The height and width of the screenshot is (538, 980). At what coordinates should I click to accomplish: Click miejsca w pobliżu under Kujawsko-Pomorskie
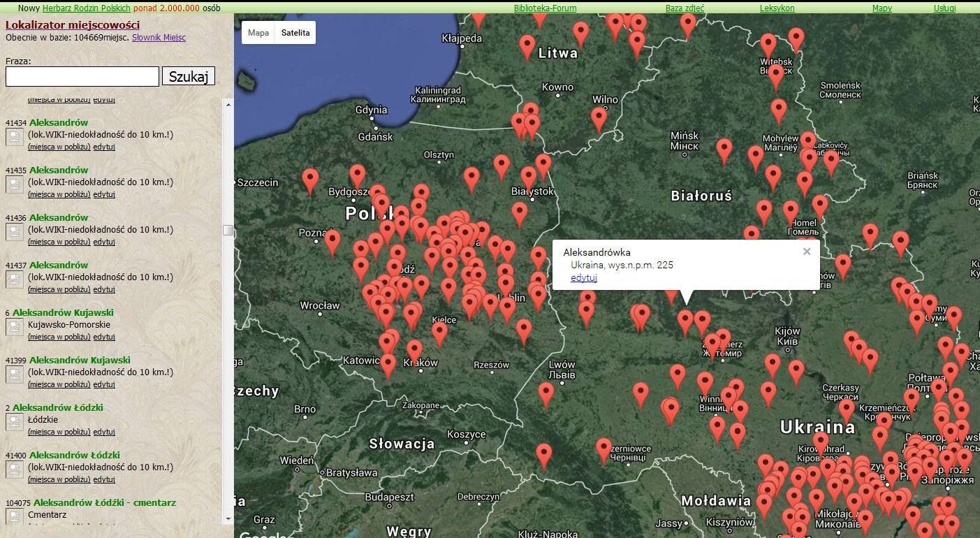click(59, 337)
